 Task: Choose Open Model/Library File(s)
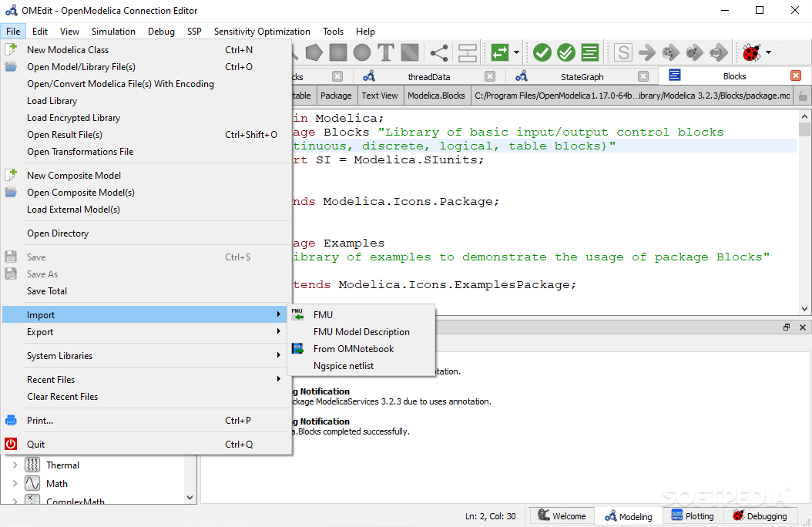145,67
